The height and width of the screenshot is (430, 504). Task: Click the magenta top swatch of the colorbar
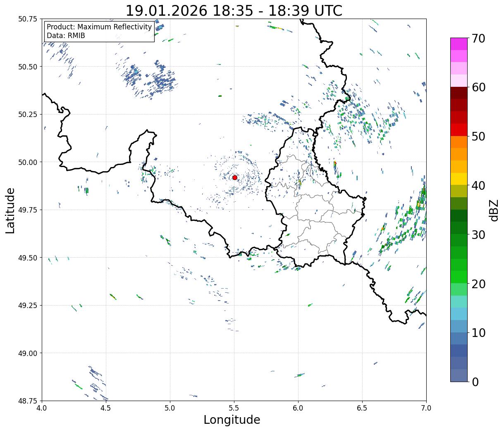pos(459,44)
